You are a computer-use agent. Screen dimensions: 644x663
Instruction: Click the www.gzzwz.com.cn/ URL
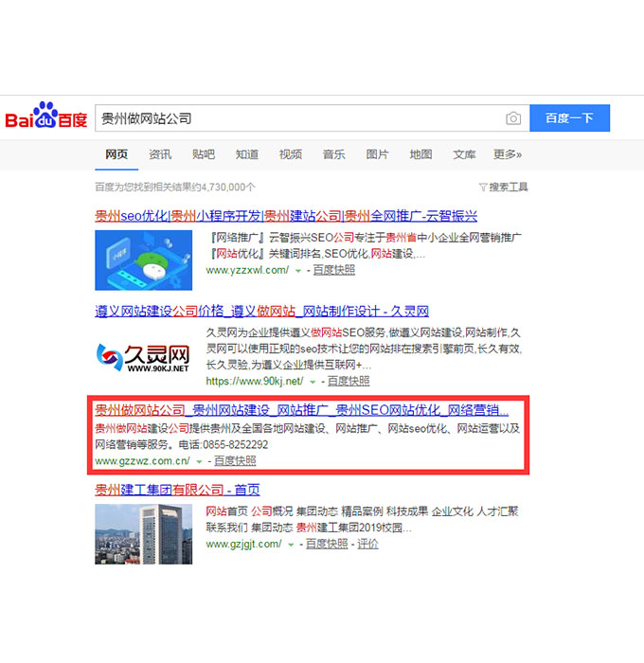(x=142, y=461)
